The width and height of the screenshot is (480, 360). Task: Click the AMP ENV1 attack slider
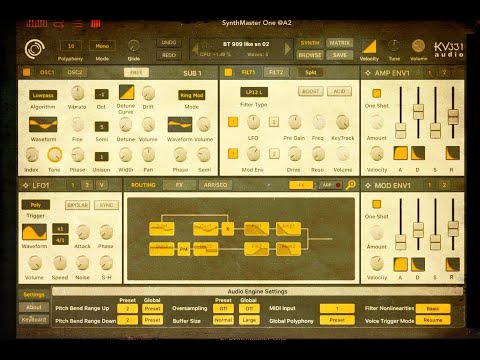(400, 130)
